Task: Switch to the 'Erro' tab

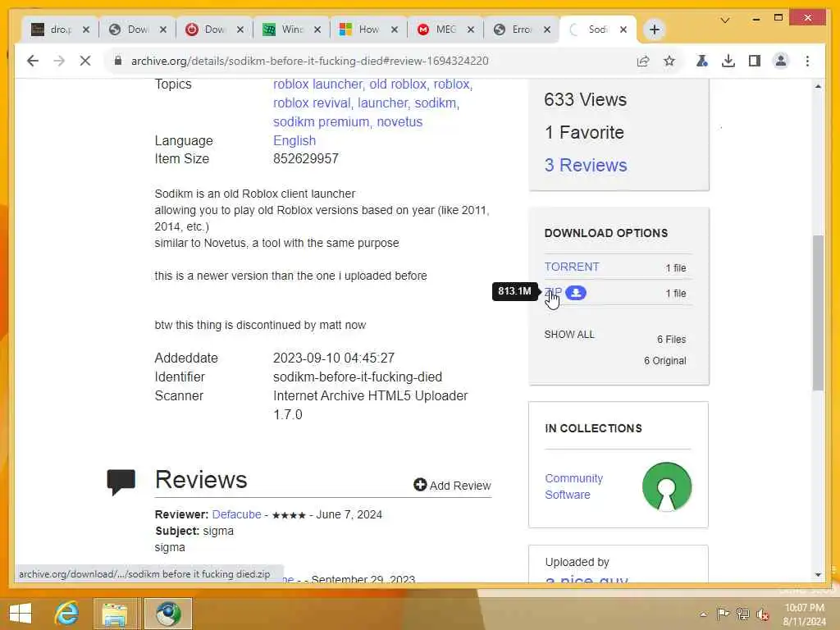Action: pos(522,30)
